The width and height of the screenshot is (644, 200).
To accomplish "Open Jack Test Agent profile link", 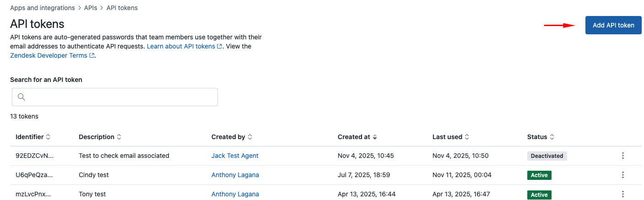I will pos(235,156).
